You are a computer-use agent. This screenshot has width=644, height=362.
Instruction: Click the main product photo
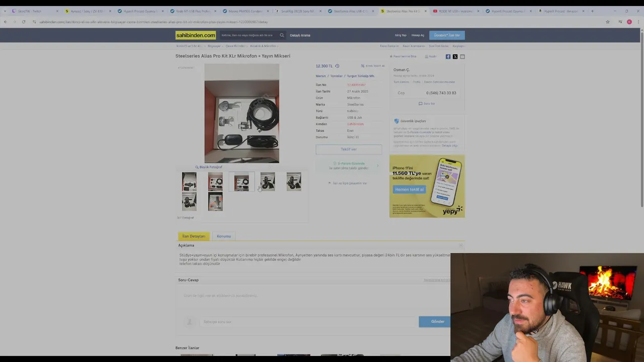coord(242,114)
